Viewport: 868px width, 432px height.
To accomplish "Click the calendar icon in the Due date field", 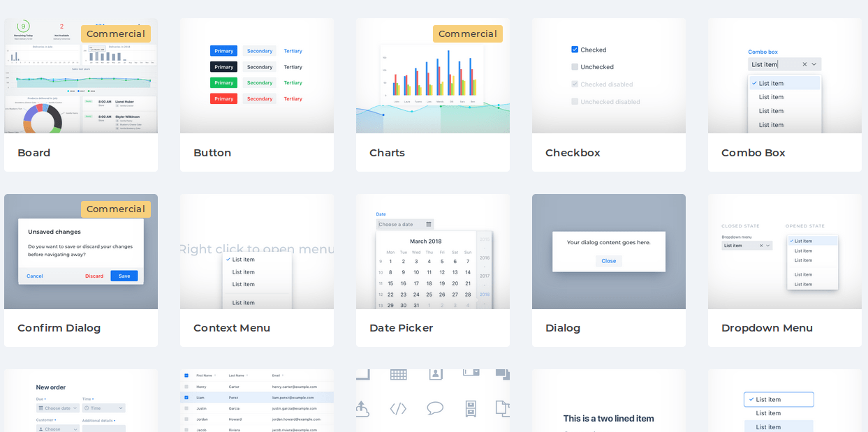I will (x=42, y=408).
